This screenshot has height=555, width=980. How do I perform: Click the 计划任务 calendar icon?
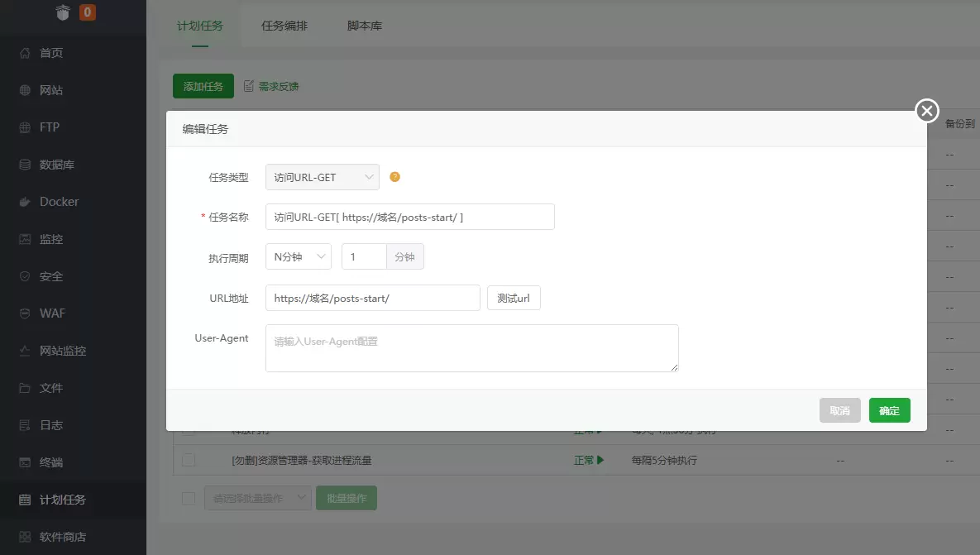pyautogui.click(x=25, y=500)
